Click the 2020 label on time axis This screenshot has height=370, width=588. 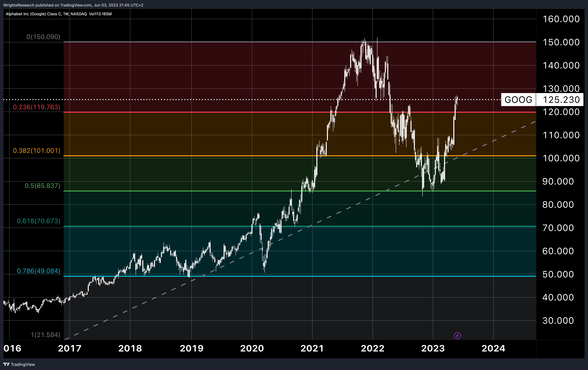point(252,348)
